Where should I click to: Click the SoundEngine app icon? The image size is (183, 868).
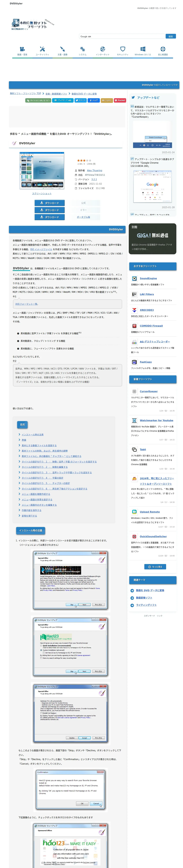pyautogui.click(x=134, y=278)
